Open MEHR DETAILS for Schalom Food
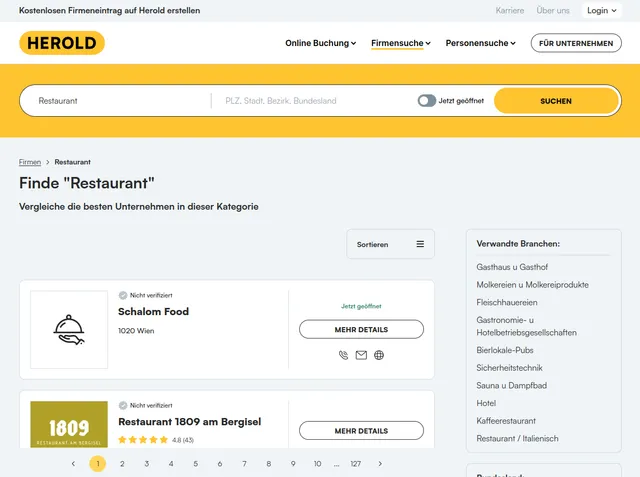Image resolution: width=640 pixels, height=477 pixels. tap(361, 329)
